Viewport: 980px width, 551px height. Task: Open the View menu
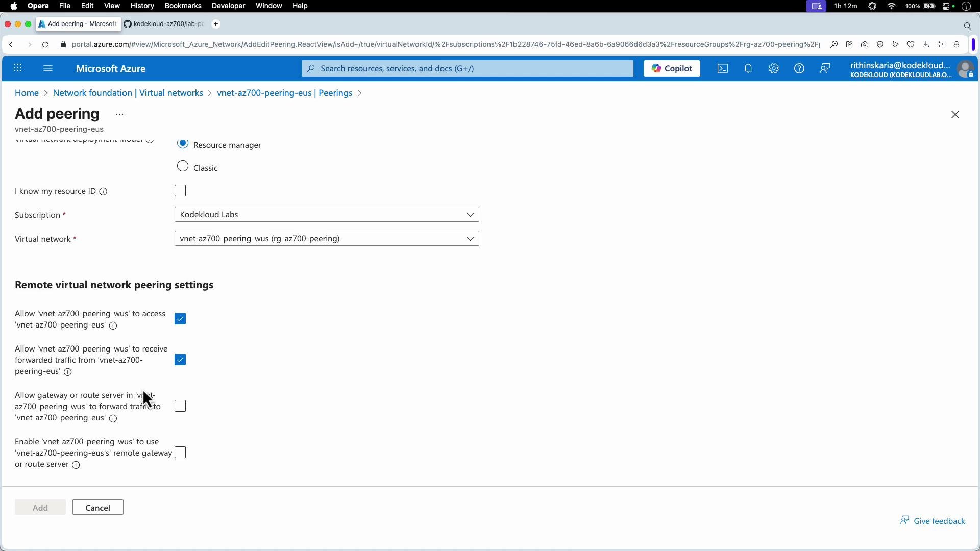click(112, 6)
